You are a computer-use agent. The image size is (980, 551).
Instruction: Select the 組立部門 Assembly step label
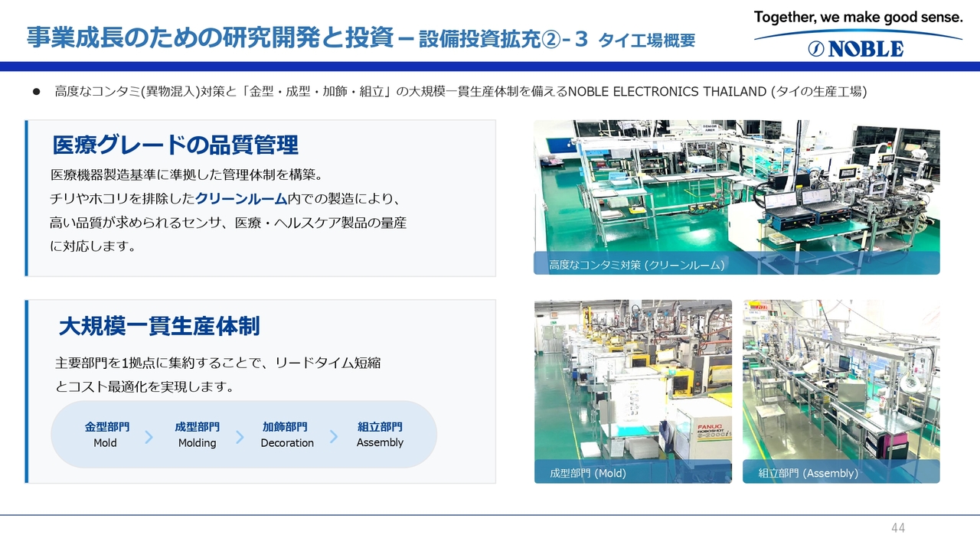coord(380,434)
